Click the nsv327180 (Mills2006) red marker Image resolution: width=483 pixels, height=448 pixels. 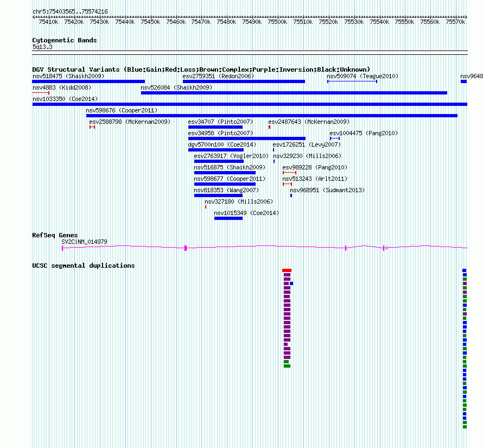pos(206,207)
